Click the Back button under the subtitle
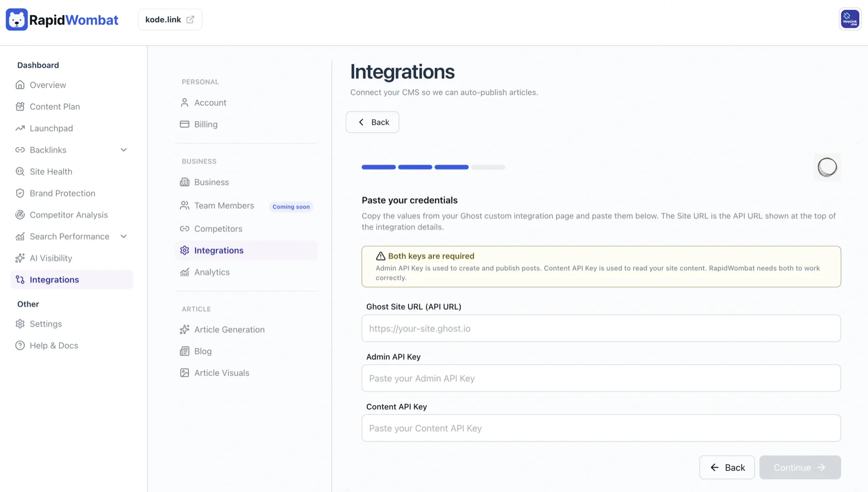 372,122
